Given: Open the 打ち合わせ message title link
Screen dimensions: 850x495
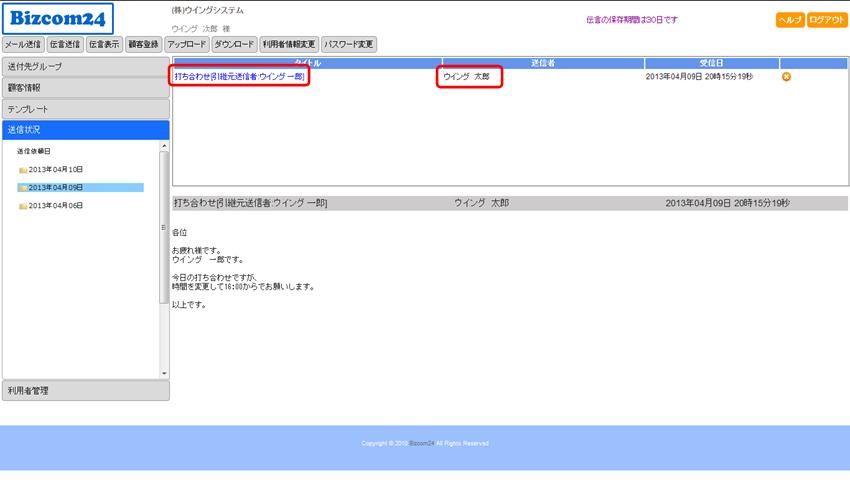Looking at the screenshot, I should (239, 77).
